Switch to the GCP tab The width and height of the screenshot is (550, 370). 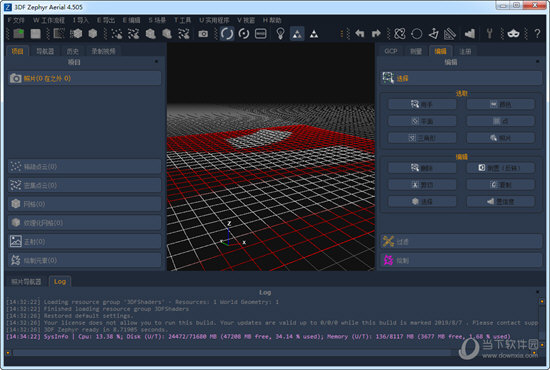coord(391,51)
